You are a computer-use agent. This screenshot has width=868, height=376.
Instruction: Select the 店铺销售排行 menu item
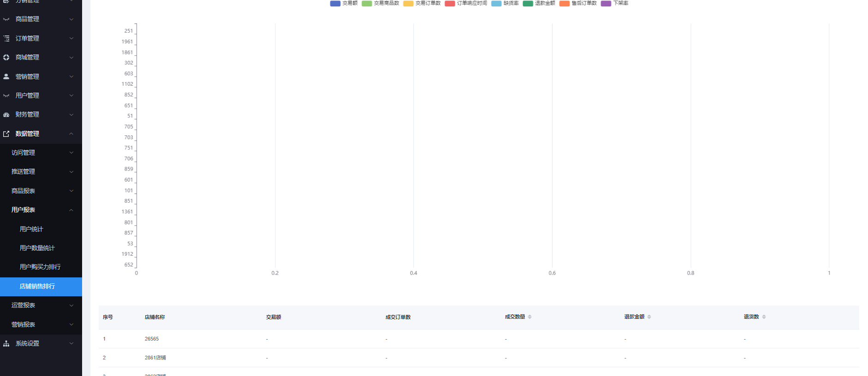tap(37, 286)
